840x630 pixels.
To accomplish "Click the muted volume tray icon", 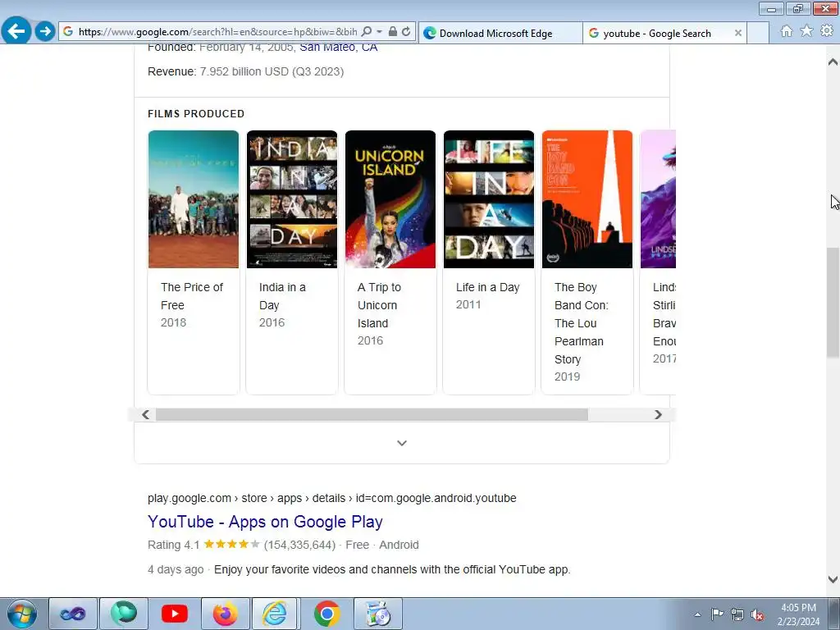I will tap(757, 614).
